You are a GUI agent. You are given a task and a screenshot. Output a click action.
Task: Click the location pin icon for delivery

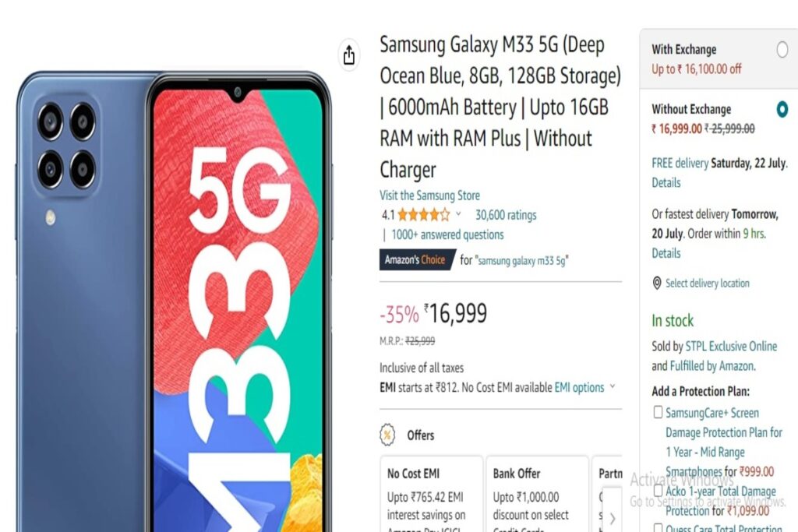[x=657, y=284]
